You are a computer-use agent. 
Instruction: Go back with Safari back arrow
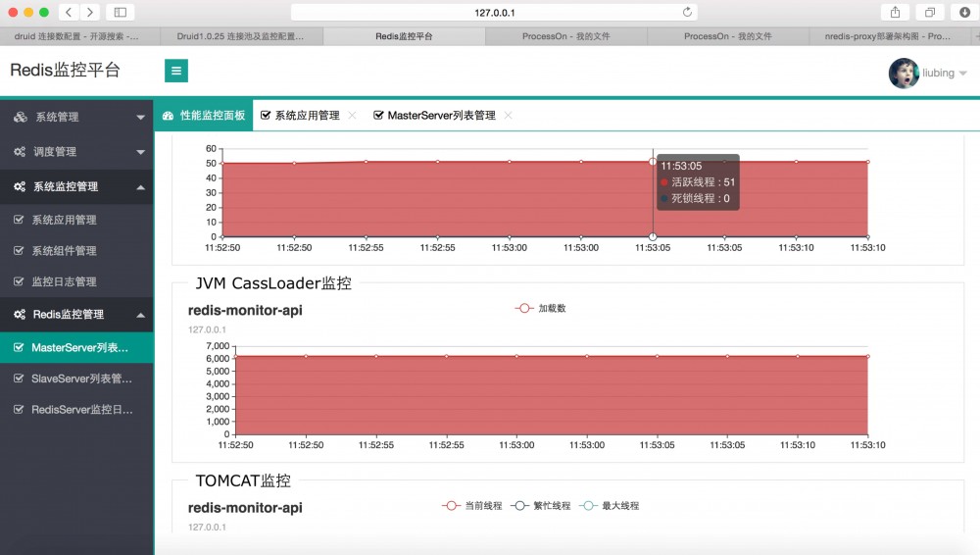(x=69, y=12)
